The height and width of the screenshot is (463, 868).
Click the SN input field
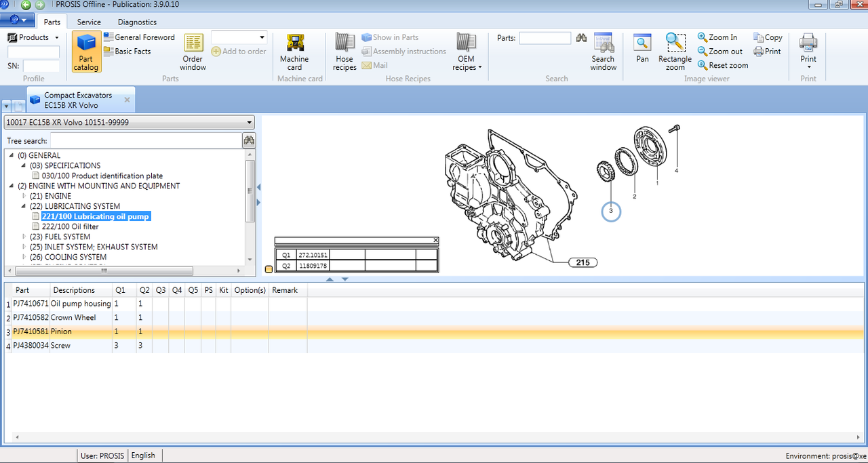41,66
